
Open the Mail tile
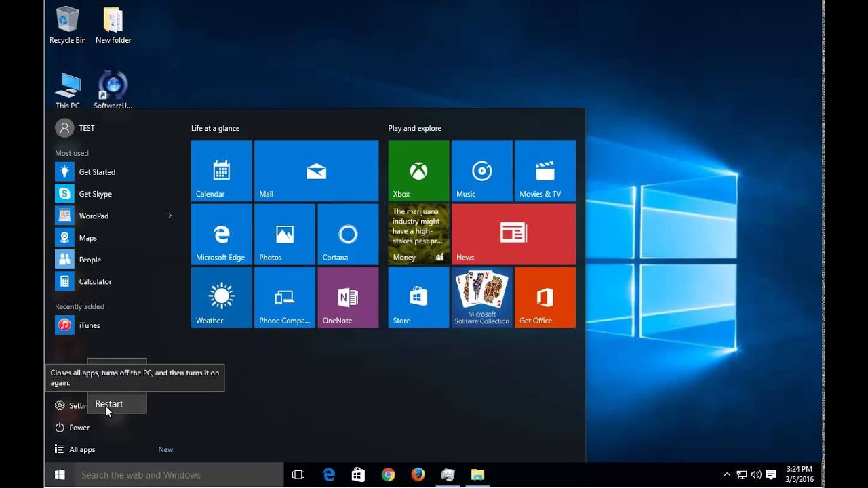pos(316,171)
